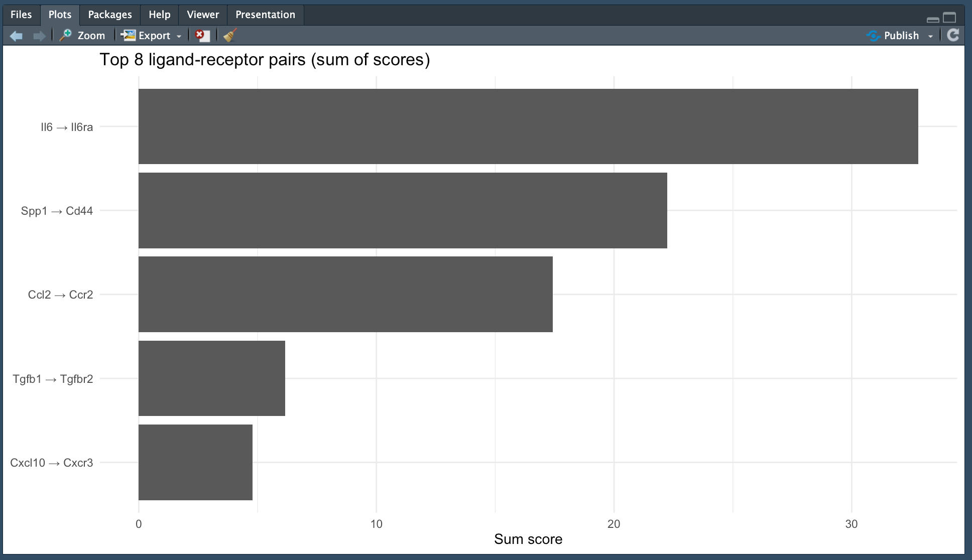Click the Spp1 → Cd44 bar

402,210
